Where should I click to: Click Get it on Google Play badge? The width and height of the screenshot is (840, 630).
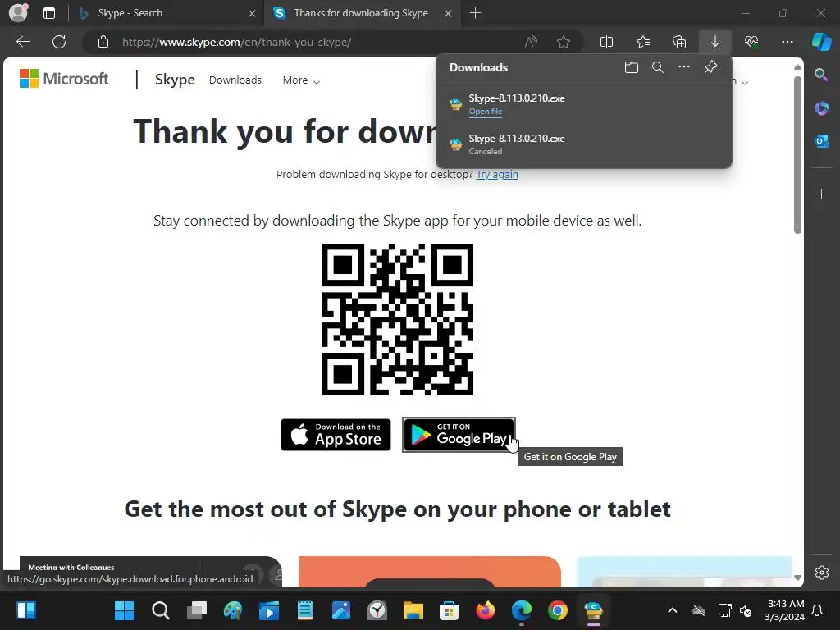[x=459, y=435]
